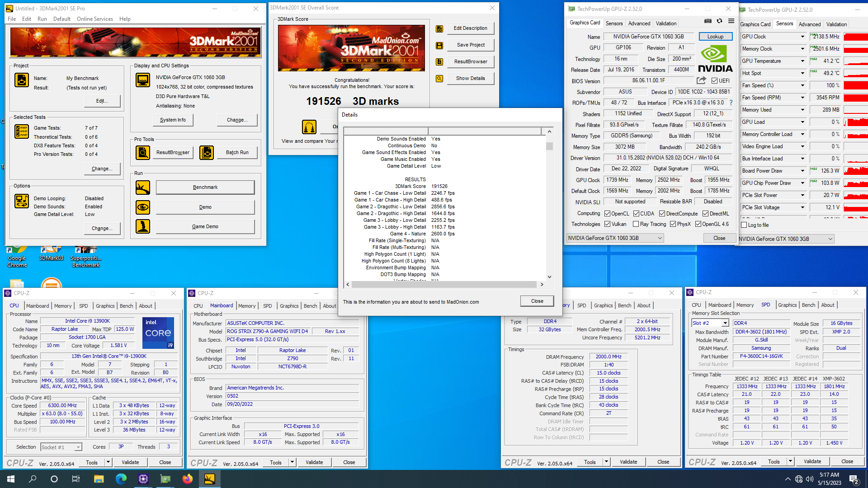Expand Fan Speed (RPM) sensor dropdown
Screen dimensions: 868x488
(x=802, y=98)
